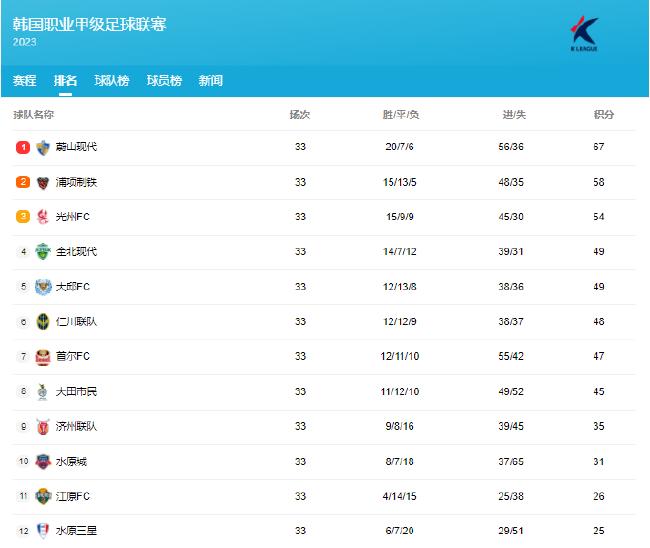Screen dimensions: 650x548
Task: Open team link 水原三星
Action: point(76,531)
